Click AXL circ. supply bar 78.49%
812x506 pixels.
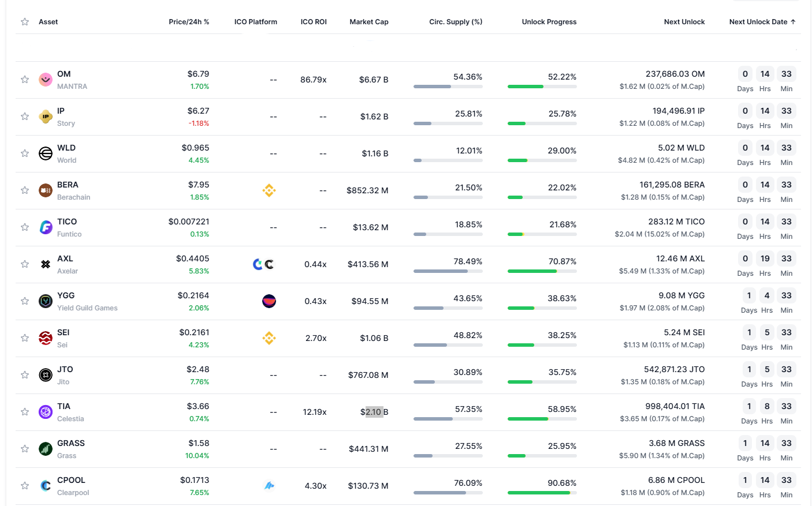point(448,271)
